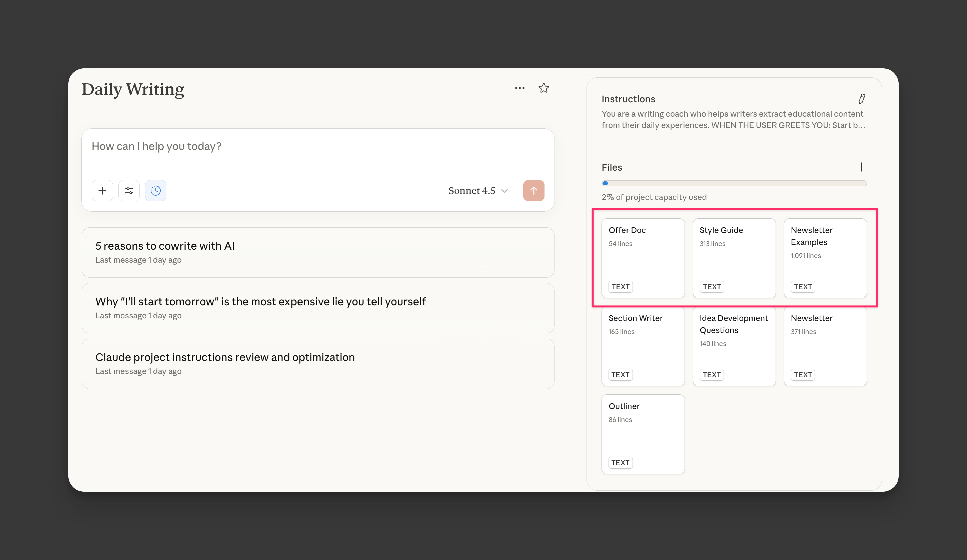The image size is (967, 560).
Task: Open the Offer Doc file card
Action: pos(643,258)
